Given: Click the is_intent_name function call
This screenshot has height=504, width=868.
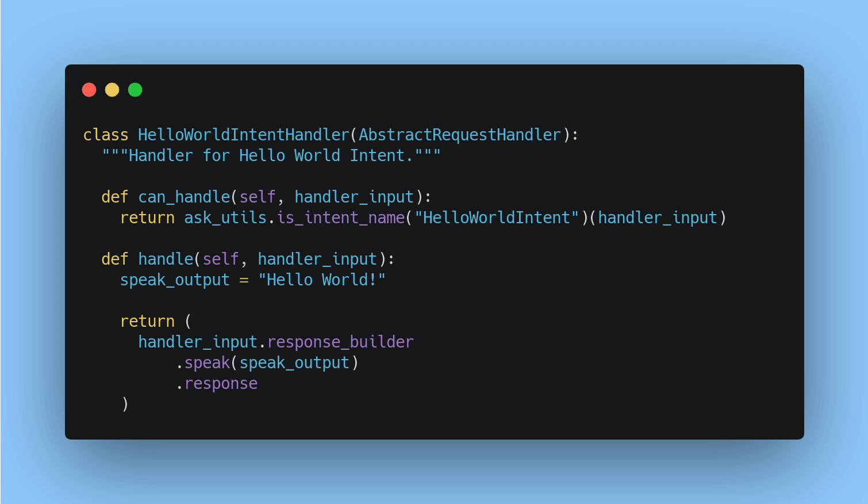Looking at the screenshot, I should pos(340,218).
